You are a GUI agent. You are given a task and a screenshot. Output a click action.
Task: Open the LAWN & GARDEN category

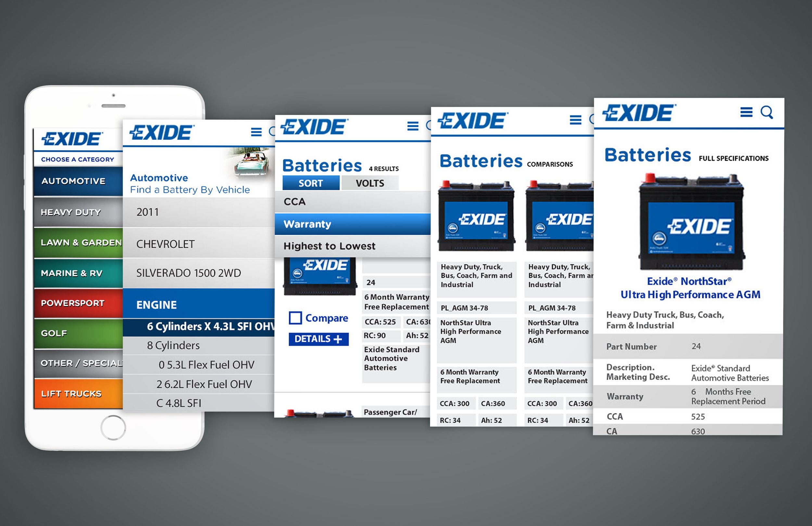point(78,243)
